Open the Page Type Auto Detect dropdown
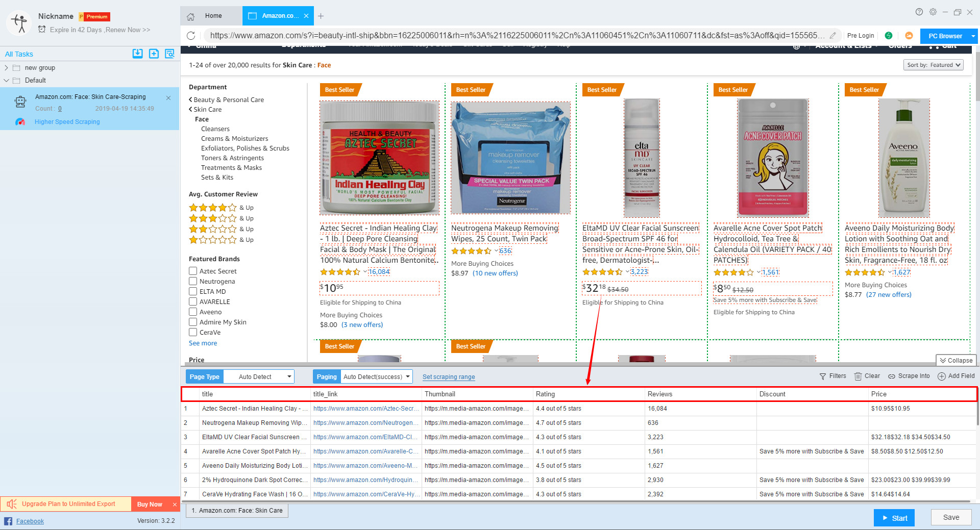This screenshot has height=530, width=980. click(259, 376)
